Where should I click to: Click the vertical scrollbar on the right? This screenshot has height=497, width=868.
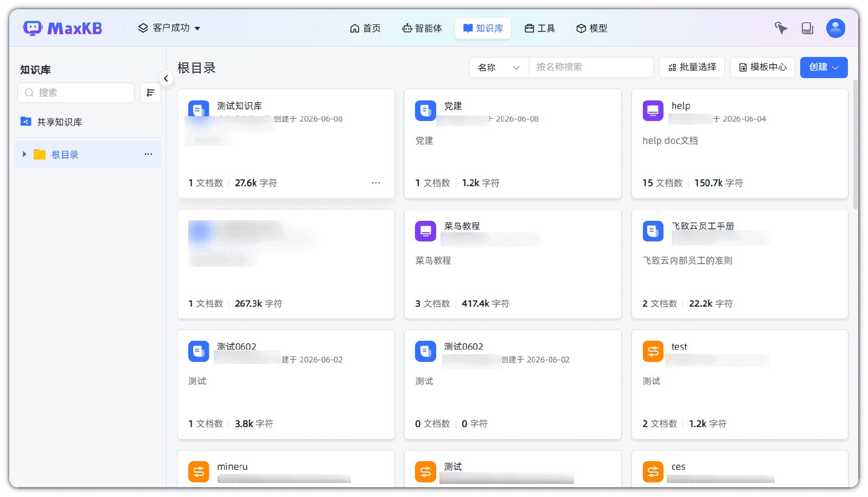[856, 144]
